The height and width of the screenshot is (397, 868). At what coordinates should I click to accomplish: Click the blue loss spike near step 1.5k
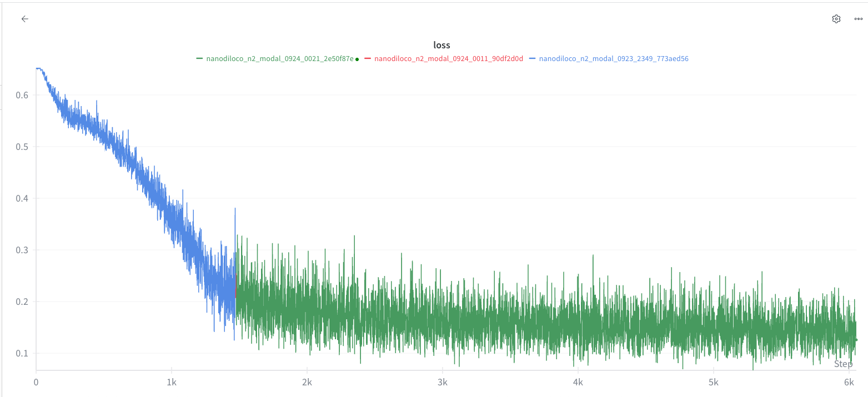pos(235,209)
